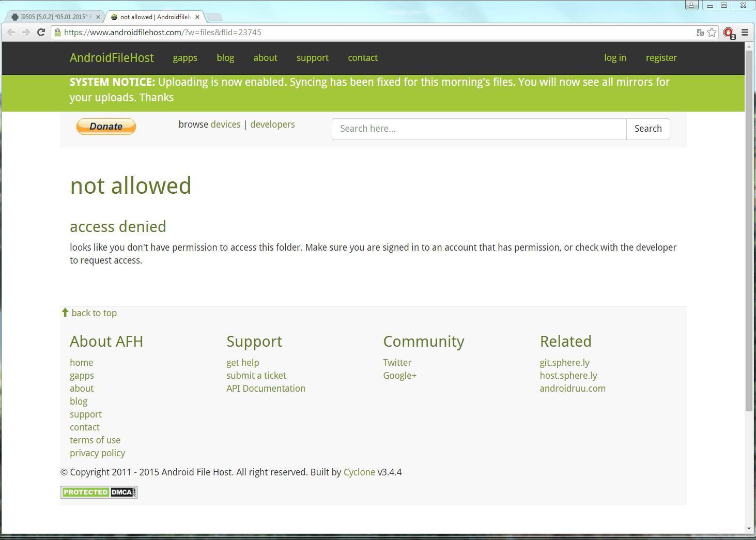Open footer support link
756x540 pixels.
pos(86,414)
